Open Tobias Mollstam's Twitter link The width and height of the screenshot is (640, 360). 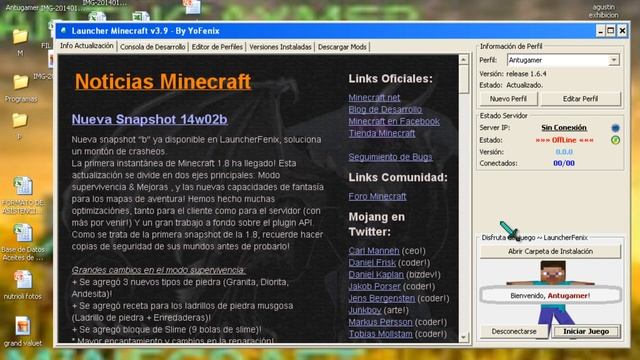tap(380, 333)
